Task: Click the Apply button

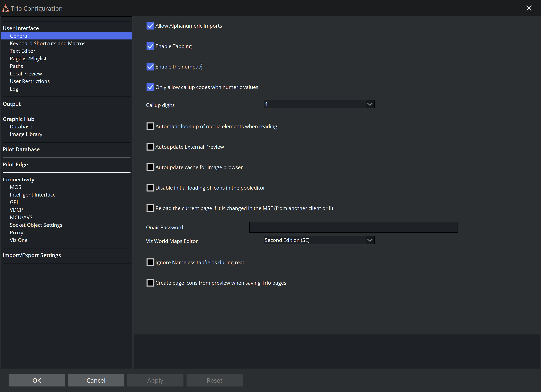Action: coord(155,380)
